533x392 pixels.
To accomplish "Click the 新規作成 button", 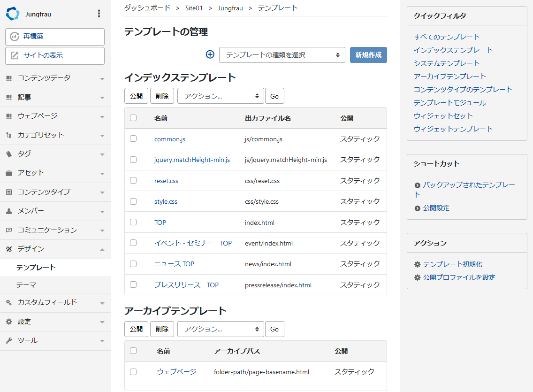I will pyautogui.click(x=368, y=55).
